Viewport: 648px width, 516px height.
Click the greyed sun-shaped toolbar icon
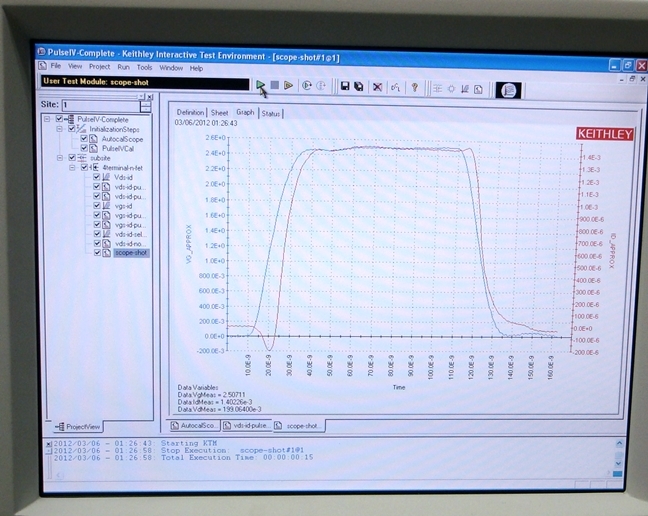coord(451,89)
